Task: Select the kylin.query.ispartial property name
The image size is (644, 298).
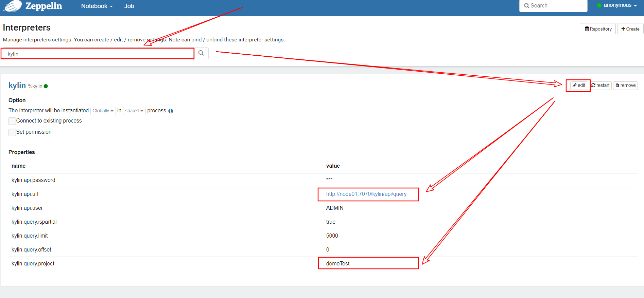Action: pos(34,222)
